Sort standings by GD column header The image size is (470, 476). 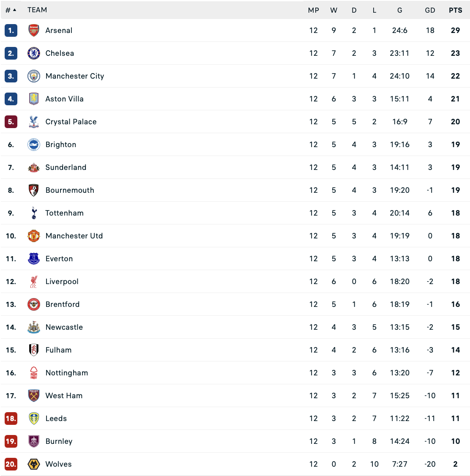[x=430, y=10]
